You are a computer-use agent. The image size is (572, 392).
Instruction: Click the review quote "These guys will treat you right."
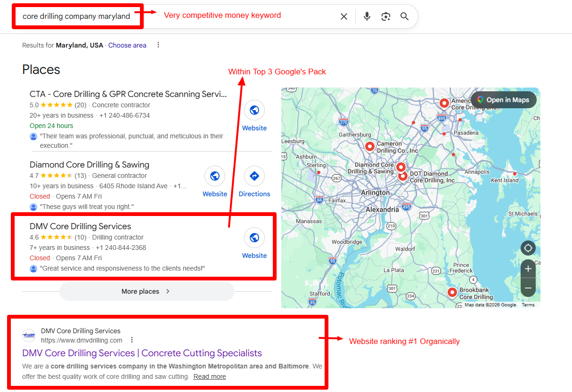pyautogui.click(x=87, y=207)
